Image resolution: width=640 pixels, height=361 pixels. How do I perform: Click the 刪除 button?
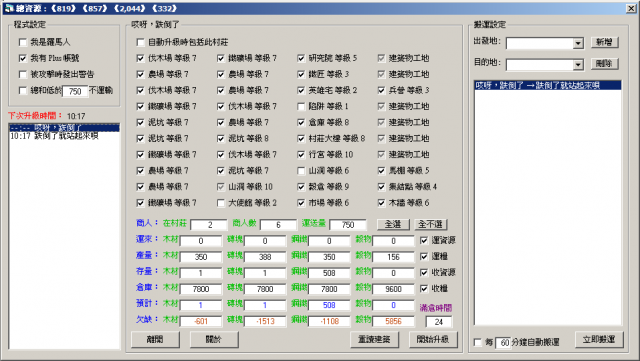tap(604, 64)
